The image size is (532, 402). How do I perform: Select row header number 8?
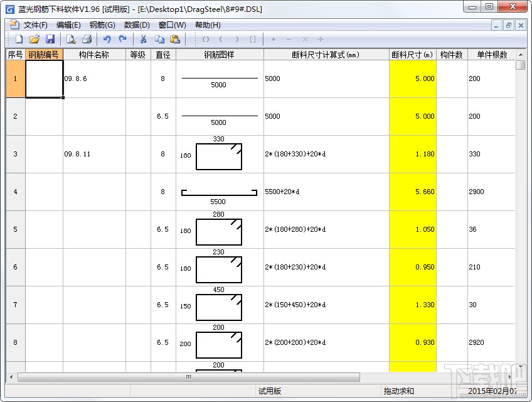pos(16,342)
